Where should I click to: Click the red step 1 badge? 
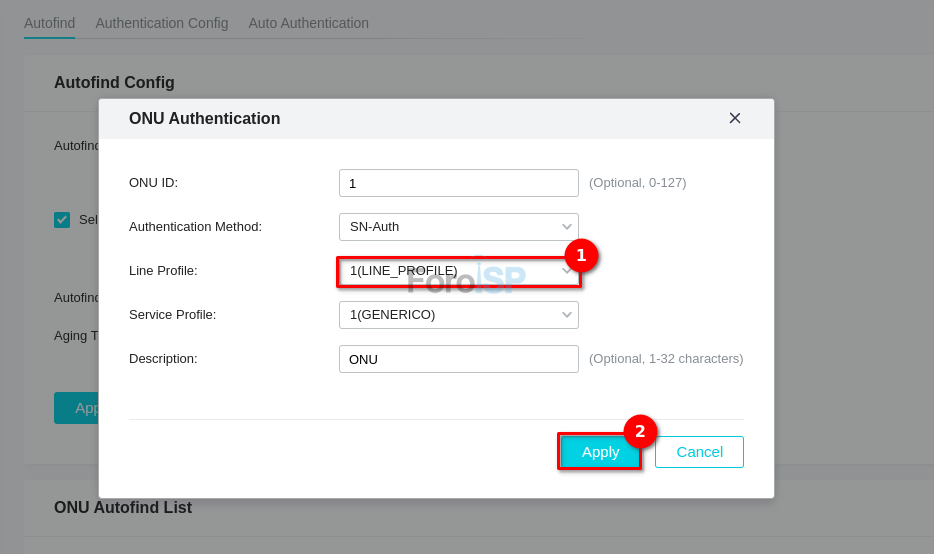[x=581, y=255]
